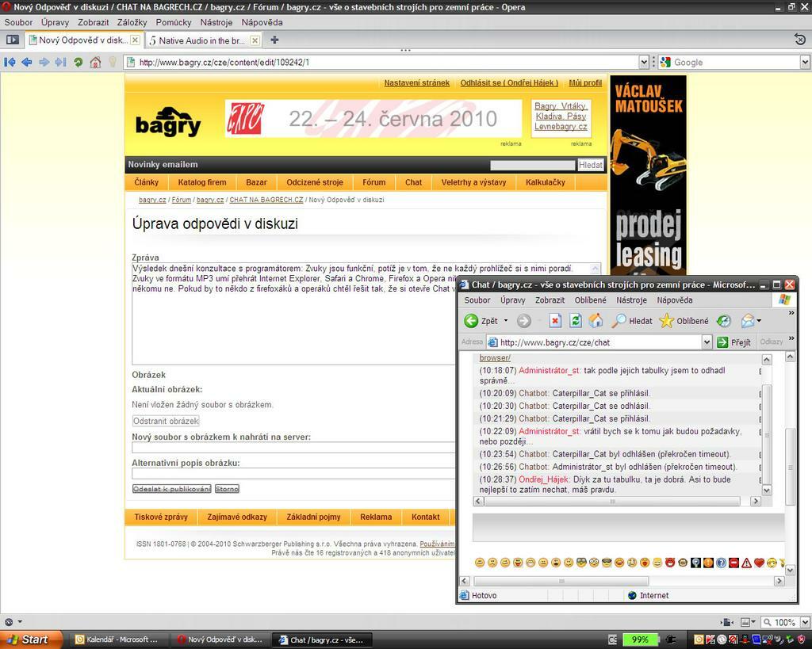
Task: Insert the red heart emoticon
Action: point(759,563)
